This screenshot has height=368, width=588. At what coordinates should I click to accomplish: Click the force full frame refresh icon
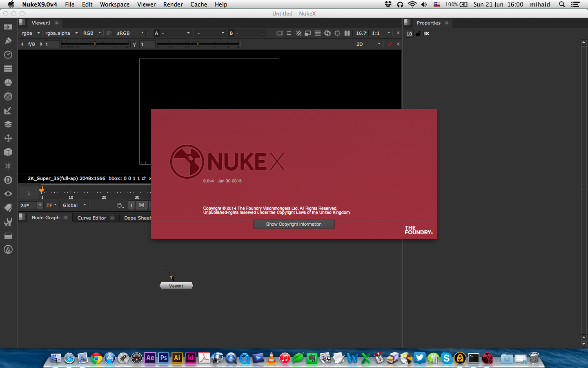pyautogui.click(x=327, y=33)
